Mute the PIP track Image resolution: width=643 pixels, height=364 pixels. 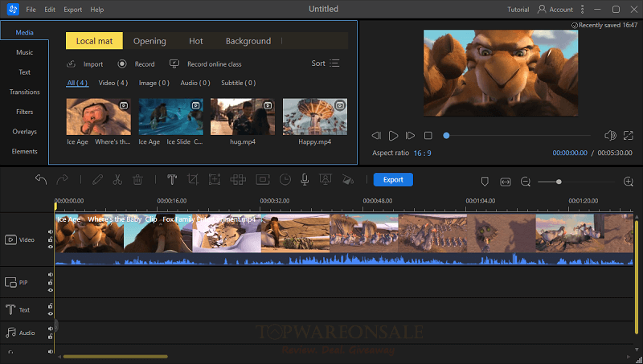click(51, 275)
